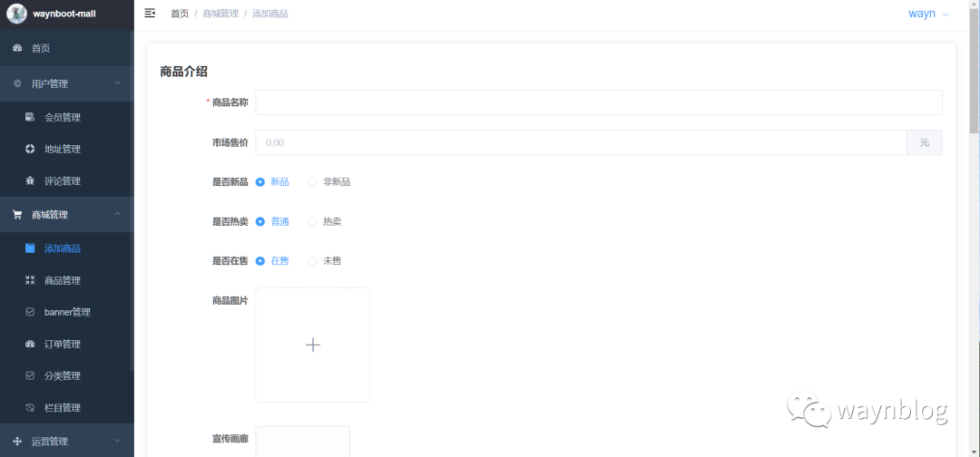Screen dimensions: 980x457
Task: Click the 添加商品 breadcrumb
Action: (270, 14)
